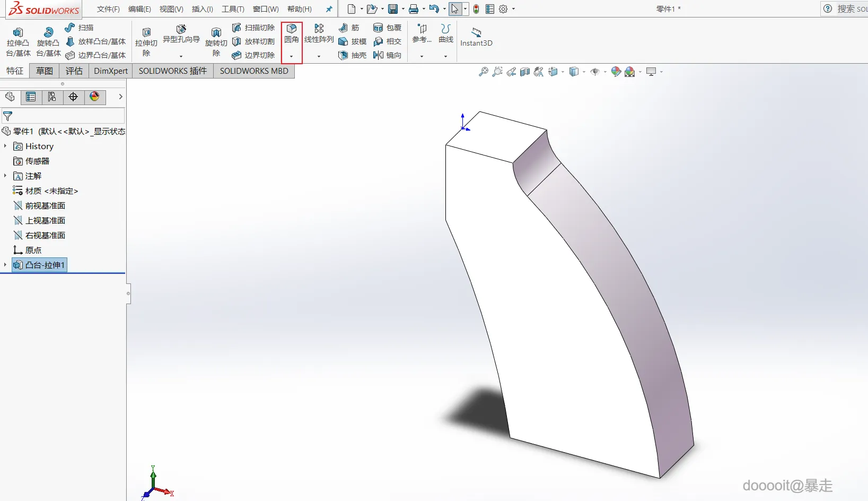Toggle the pin on the menu bar
The height and width of the screenshot is (501, 868).
coord(329,9)
